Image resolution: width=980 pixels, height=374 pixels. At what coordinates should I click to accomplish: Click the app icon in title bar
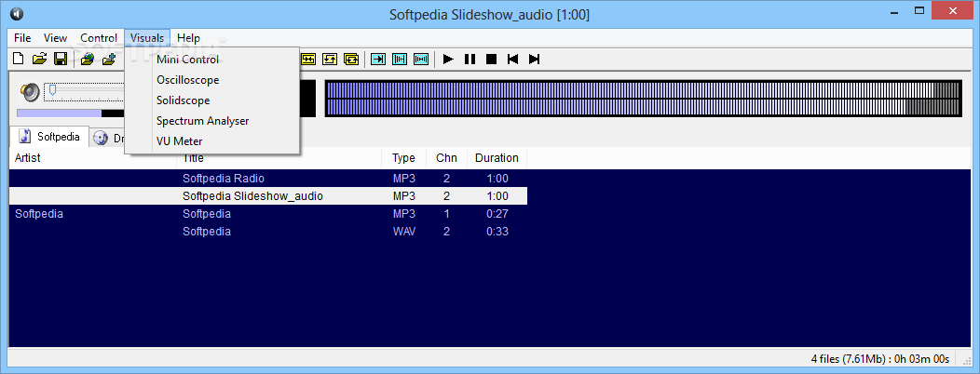(x=17, y=14)
